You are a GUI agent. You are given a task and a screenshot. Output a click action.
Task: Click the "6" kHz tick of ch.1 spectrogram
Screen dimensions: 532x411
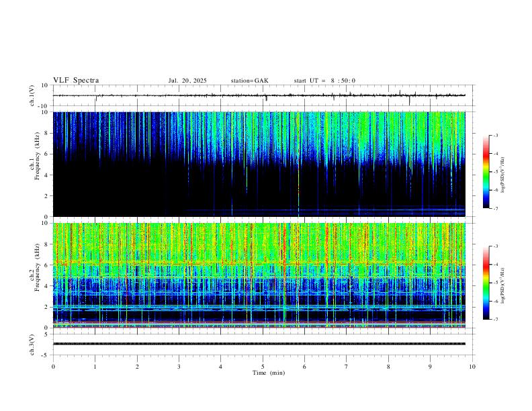46,154
